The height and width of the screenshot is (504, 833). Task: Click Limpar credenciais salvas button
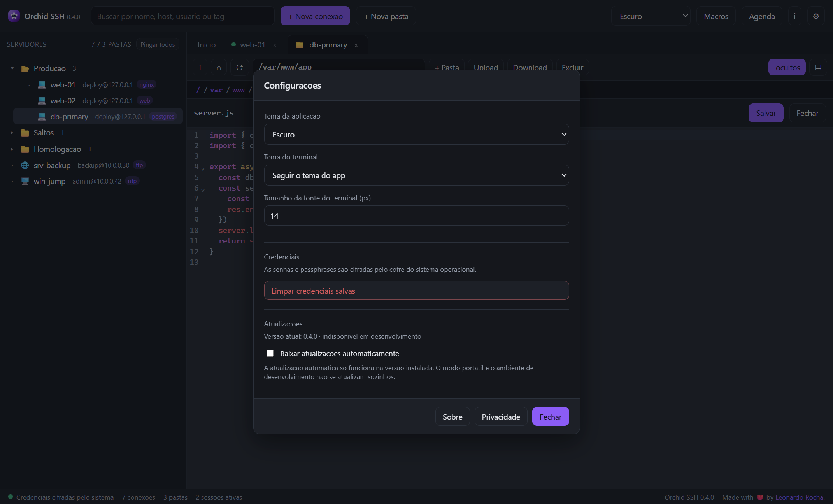[x=416, y=290]
